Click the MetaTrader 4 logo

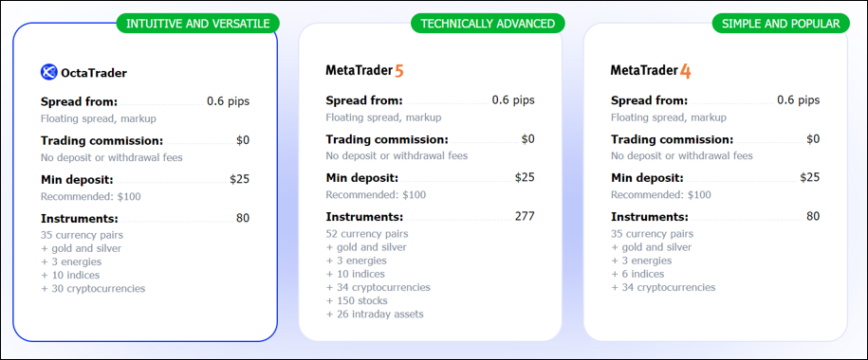[x=651, y=70]
